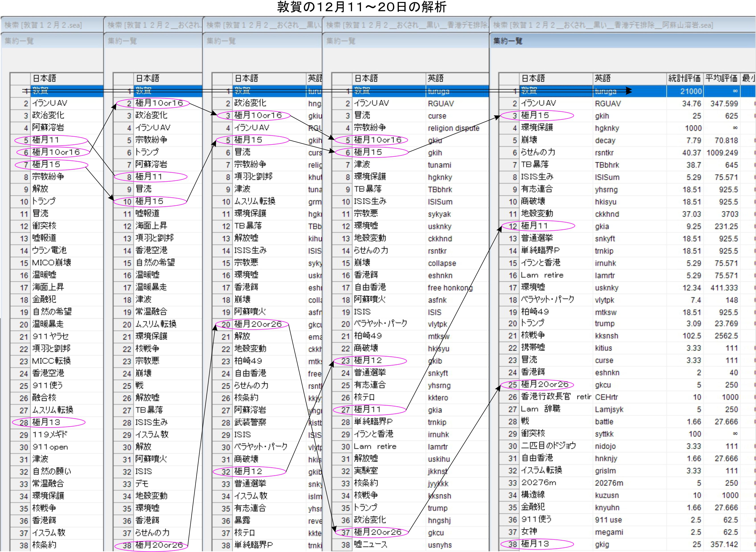Select the 武装警察 row
This screenshot has height=552, width=756.
click(250, 422)
